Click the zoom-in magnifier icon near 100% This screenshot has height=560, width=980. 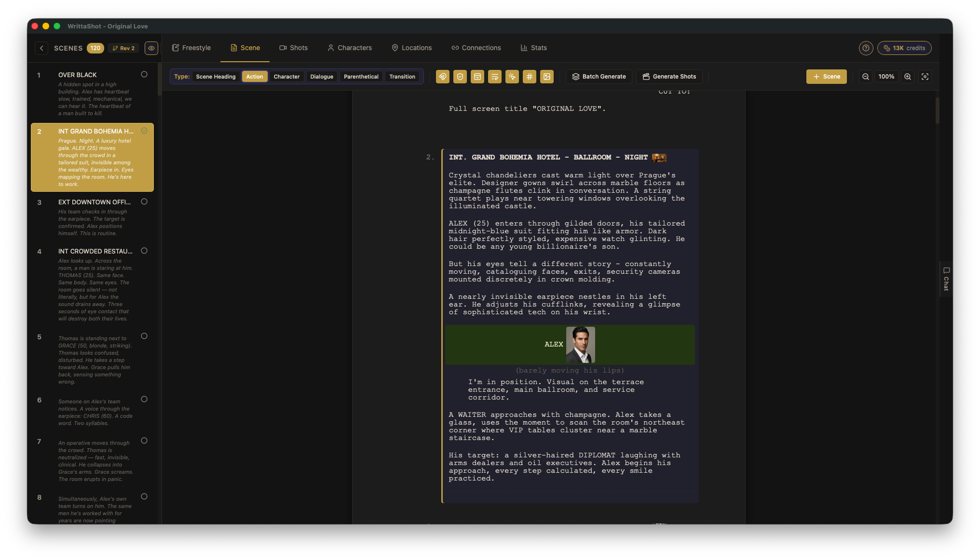coord(907,76)
